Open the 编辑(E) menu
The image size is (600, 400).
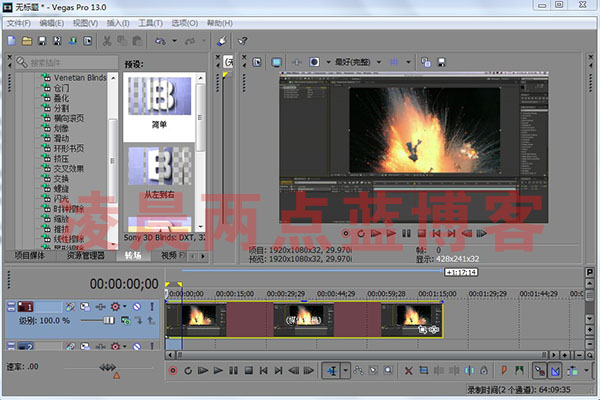(52, 23)
